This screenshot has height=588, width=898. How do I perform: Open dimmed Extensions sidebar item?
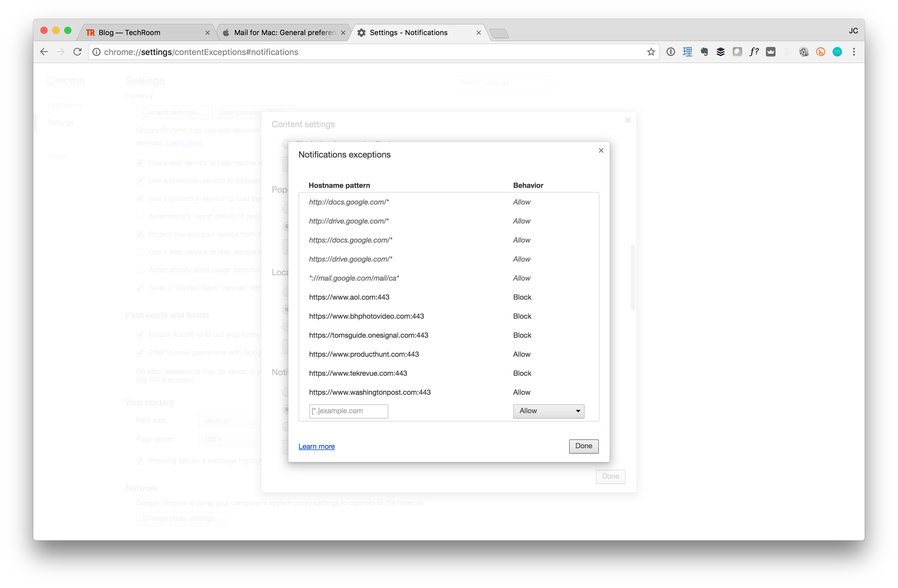pyautogui.click(x=65, y=105)
